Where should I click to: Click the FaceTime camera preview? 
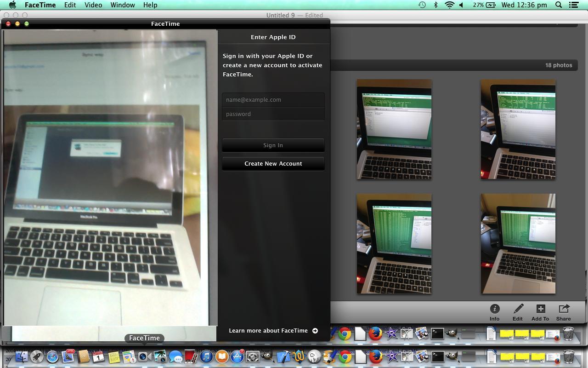point(110,178)
